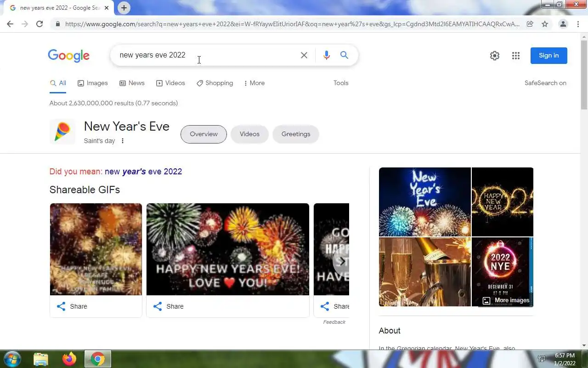The width and height of the screenshot is (588, 368).
Task: Click the Sign in button
Action: pyautogui.click(x=549, y=56)
